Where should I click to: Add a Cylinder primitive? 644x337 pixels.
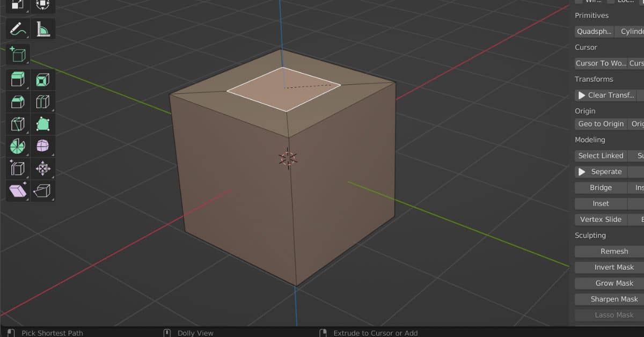pyautogui.click(x=630, y=32)
